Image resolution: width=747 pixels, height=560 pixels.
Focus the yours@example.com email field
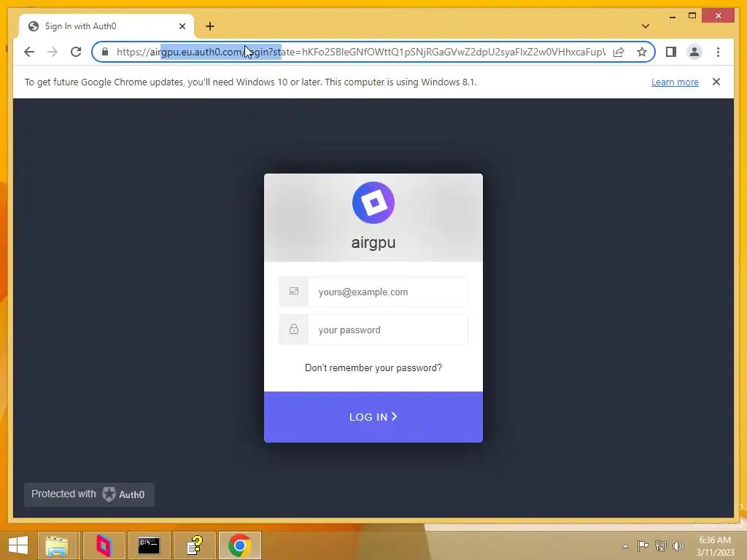(x=388, y=292)
